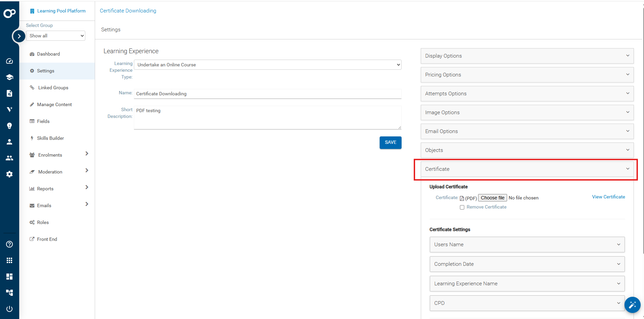The width and height of the screenshot is (644, 319).
Task: Open the hierarchy tree icon in the dark rail
Action: (x=9, y=293)
